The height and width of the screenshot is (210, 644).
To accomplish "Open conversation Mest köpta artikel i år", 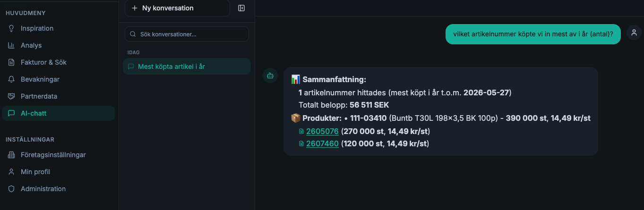I will (187, 67).
